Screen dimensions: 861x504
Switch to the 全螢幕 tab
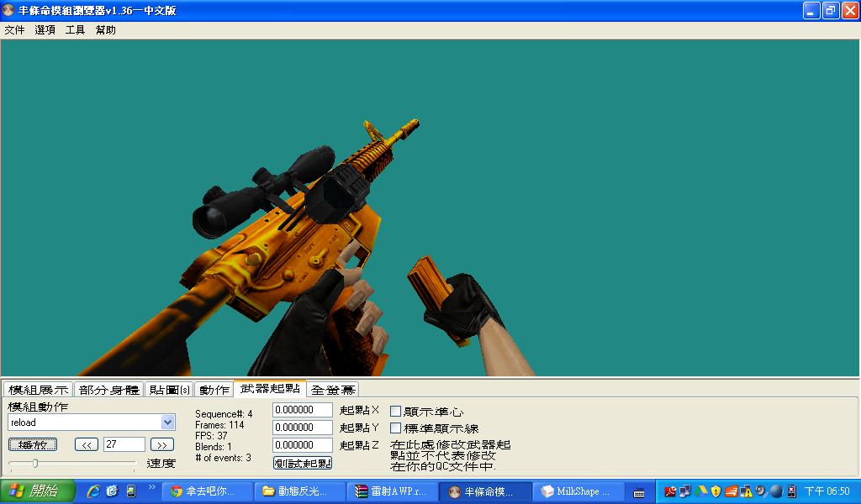[333, 390]
